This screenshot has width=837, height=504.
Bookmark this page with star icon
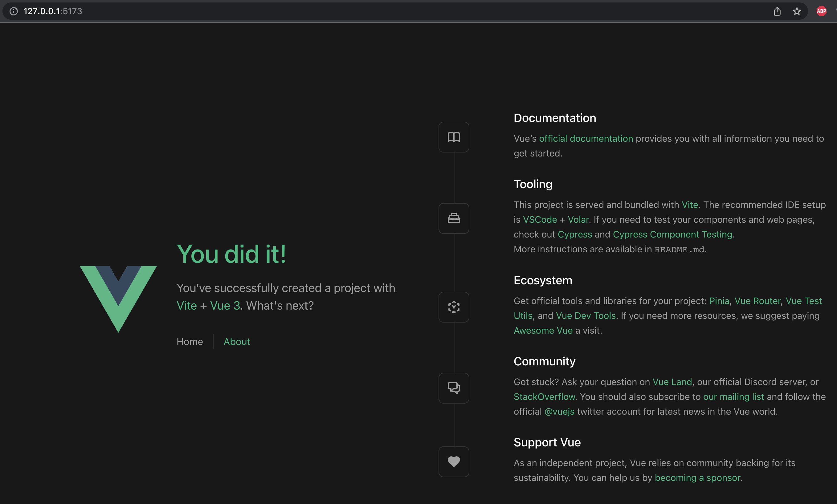click(x=797, y=11)
